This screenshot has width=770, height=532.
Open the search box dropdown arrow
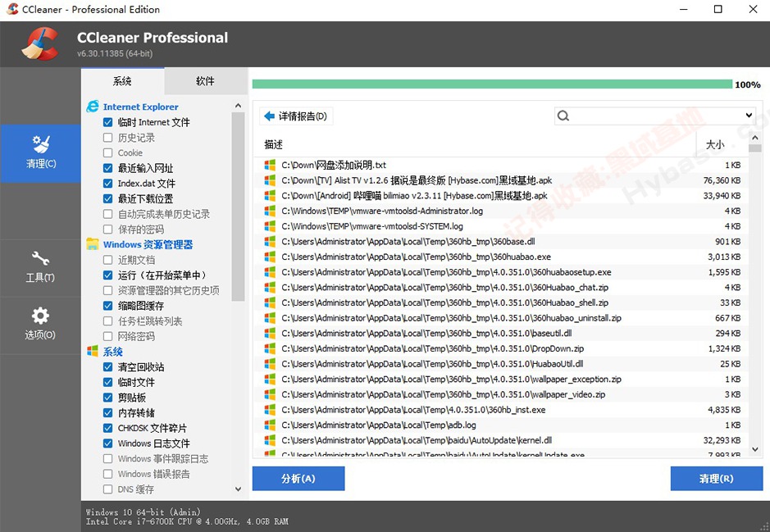pos(749,116)
